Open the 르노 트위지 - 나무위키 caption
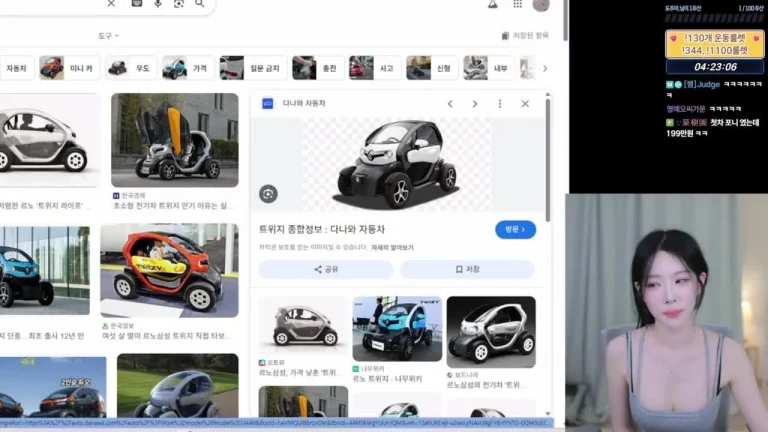The image size is (768, 432). point(387,379)
